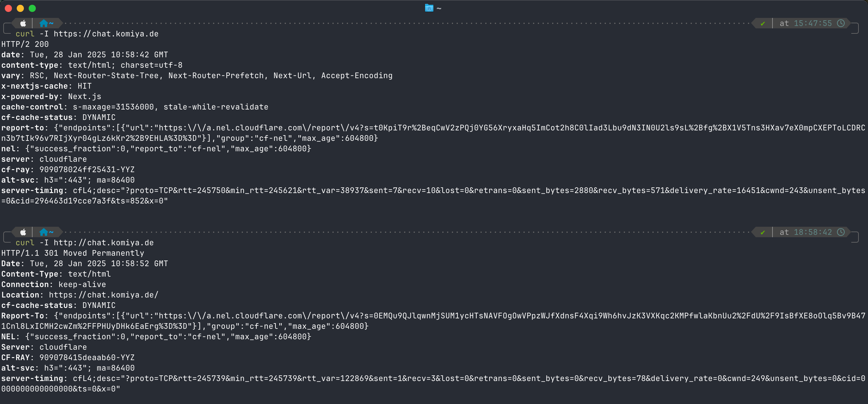The image size is (868, 404).
Task: Click the http://chat.komiya.de URL in second command
Action: pos(104,243)
